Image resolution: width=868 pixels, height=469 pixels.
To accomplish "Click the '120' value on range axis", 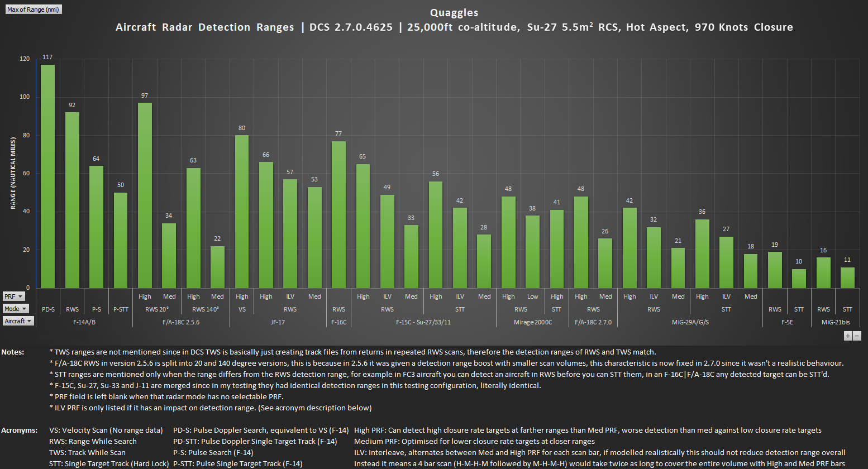I will tap(25, 59).
